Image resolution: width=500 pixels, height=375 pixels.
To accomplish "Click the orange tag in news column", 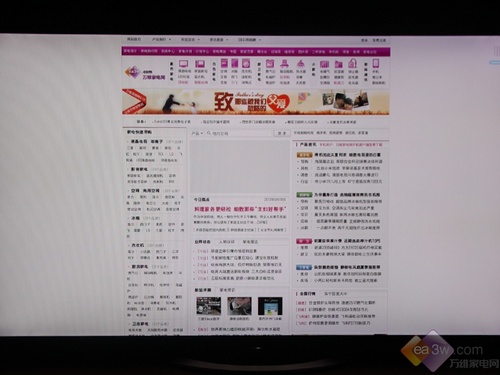I will tap(304, 155).
